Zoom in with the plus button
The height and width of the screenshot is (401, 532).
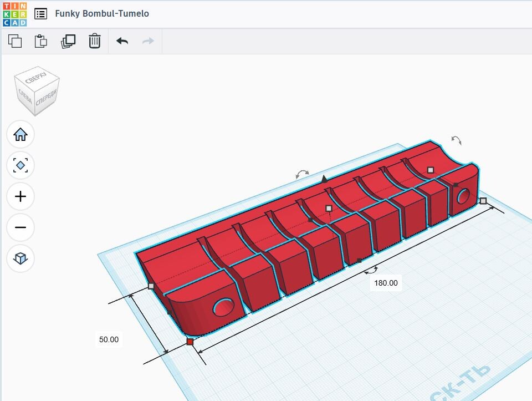(21, 196)
